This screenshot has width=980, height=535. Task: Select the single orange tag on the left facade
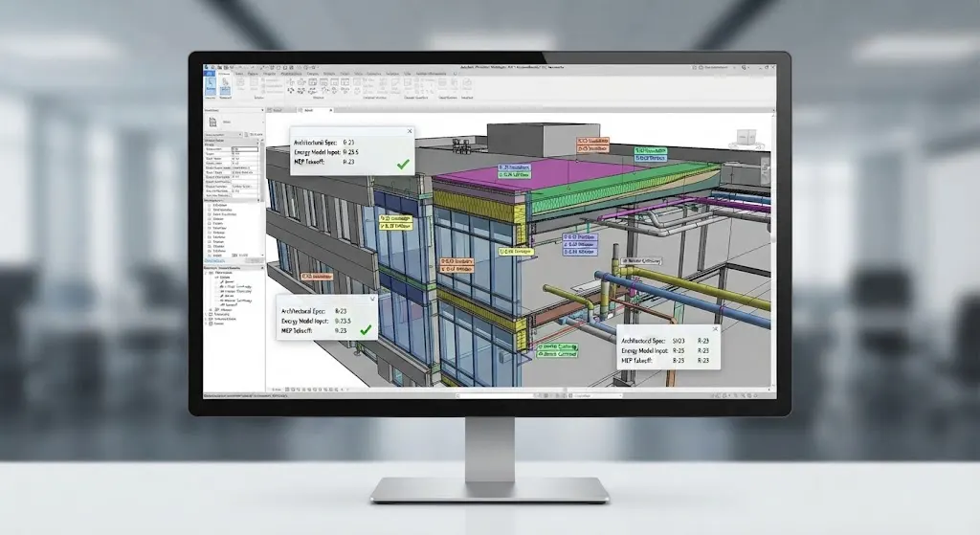pos(317,276)
